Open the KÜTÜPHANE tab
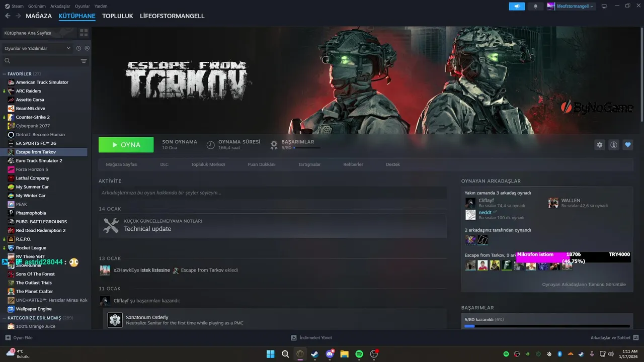Viewport: 644px width, 362px height. point(77,16)
